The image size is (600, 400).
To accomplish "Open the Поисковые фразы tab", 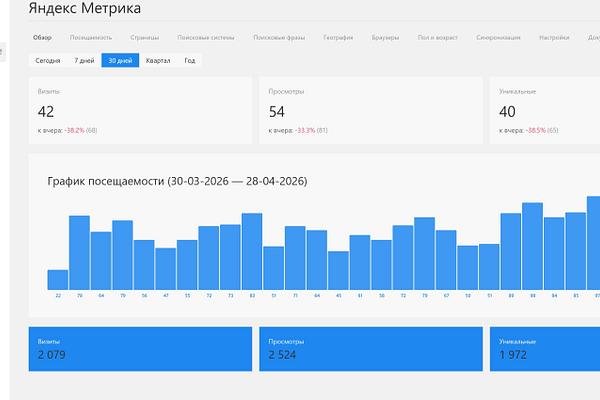I will (279, 38).
